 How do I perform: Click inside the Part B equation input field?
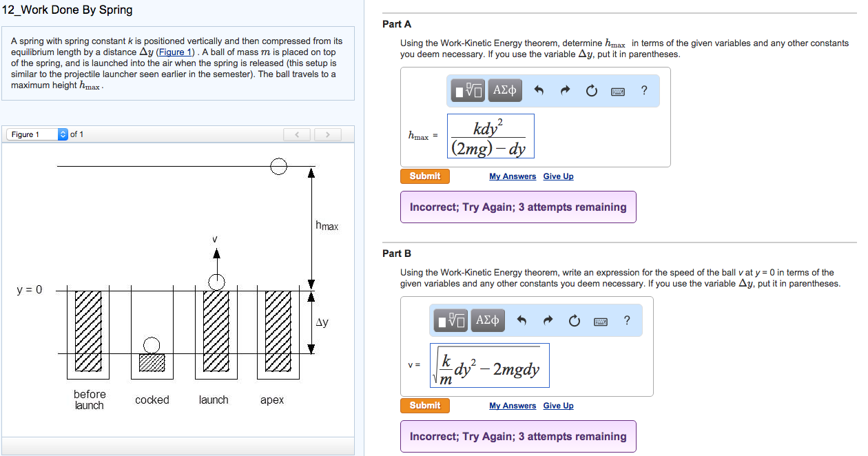489,365
